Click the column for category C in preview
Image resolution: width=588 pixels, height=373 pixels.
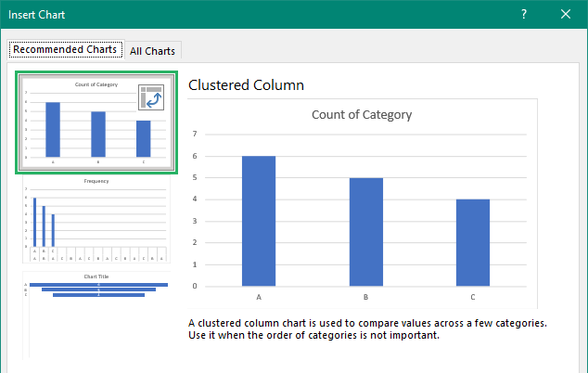(473, 243)
